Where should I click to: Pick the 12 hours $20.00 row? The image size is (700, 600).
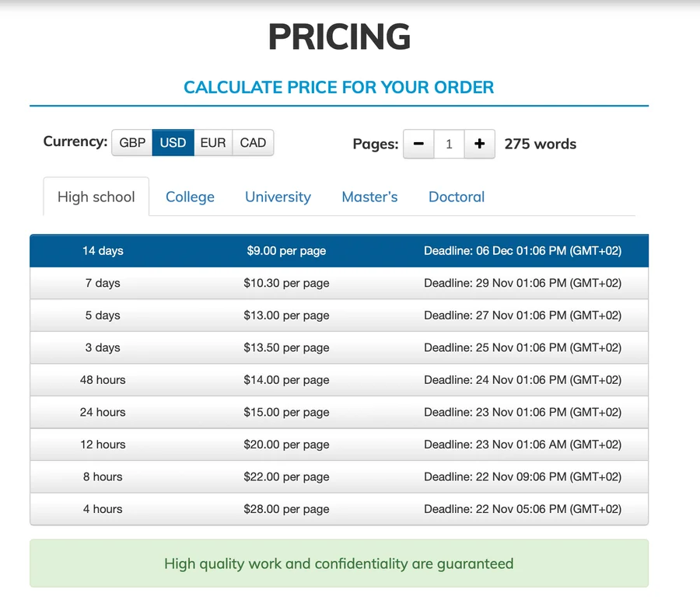(x=339, y=445)
